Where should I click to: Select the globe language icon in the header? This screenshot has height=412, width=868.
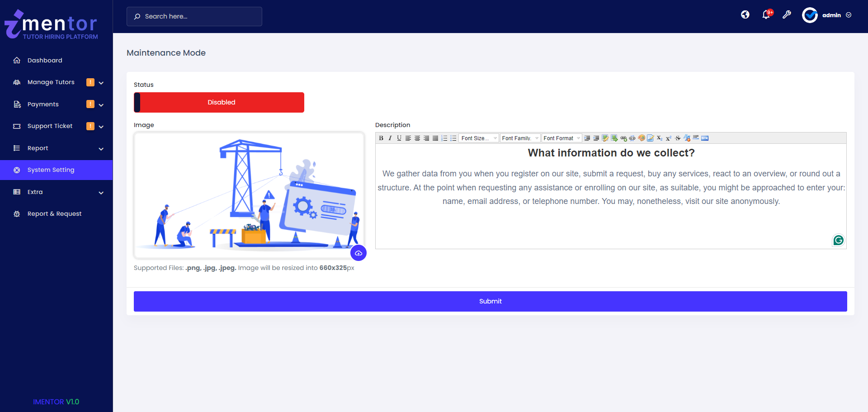[745, 14]
